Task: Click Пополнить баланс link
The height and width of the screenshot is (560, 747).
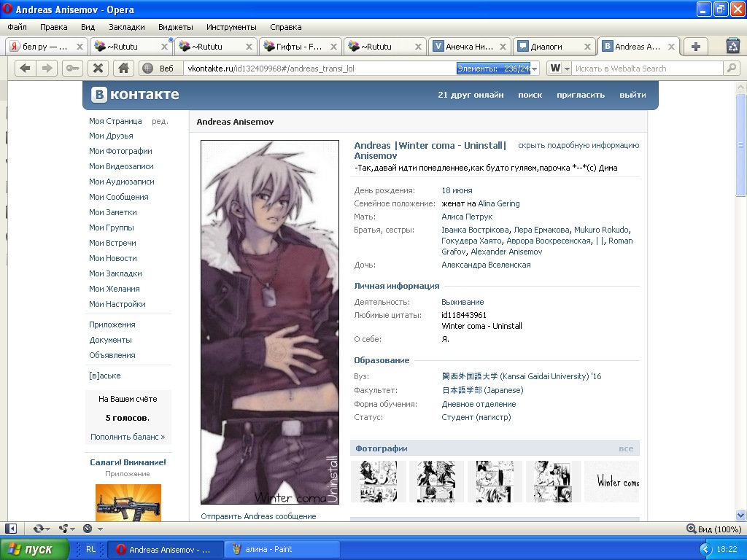Action: tap(128, 437)
